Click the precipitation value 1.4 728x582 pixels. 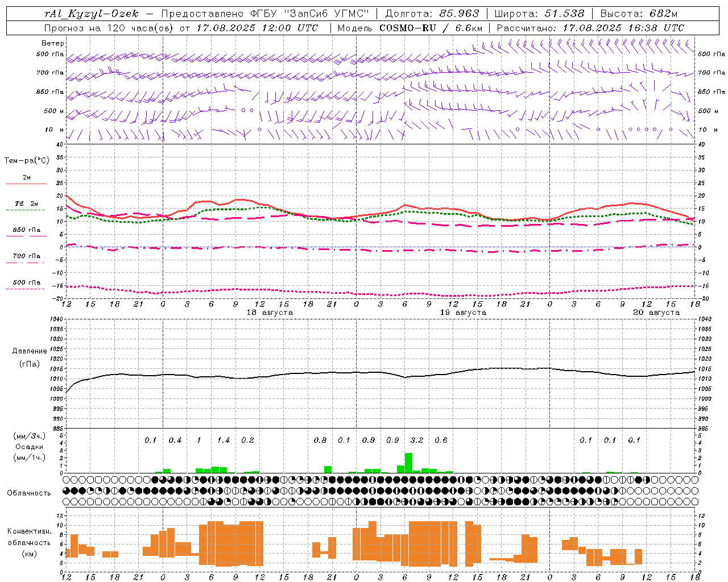point(224,440)
